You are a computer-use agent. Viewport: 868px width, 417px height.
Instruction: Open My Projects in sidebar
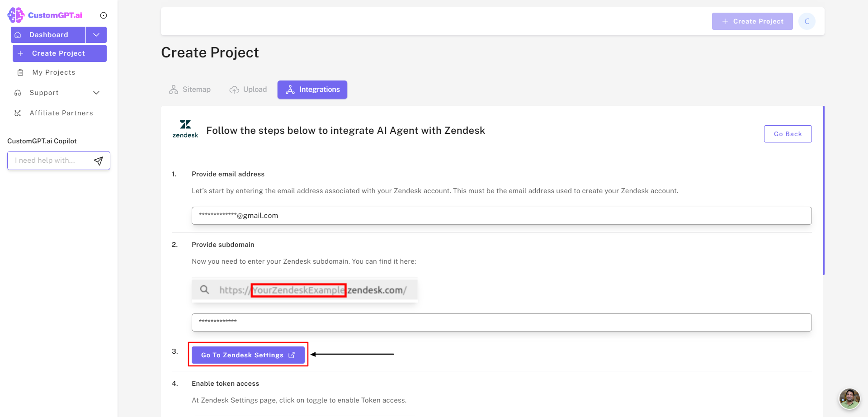coord(53,72)
